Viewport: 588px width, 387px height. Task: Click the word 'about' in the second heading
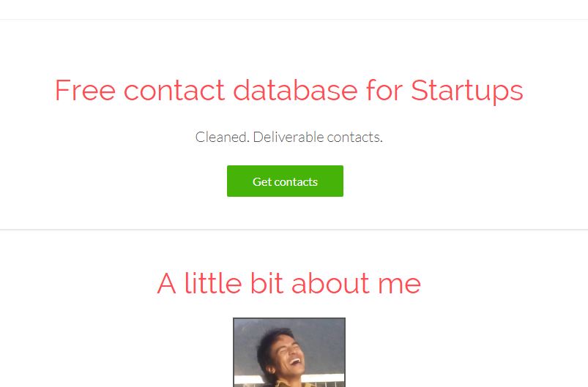tap(326, 283)
